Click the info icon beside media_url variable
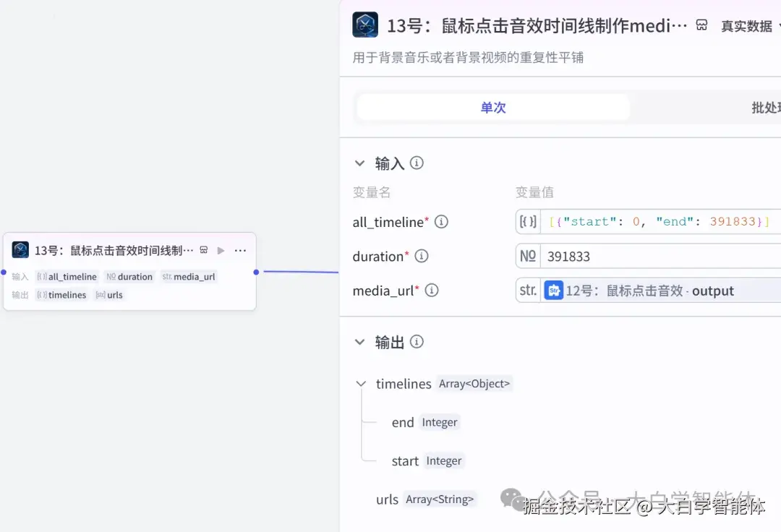This screenshot has width=781, height=532. pos(431,291)
